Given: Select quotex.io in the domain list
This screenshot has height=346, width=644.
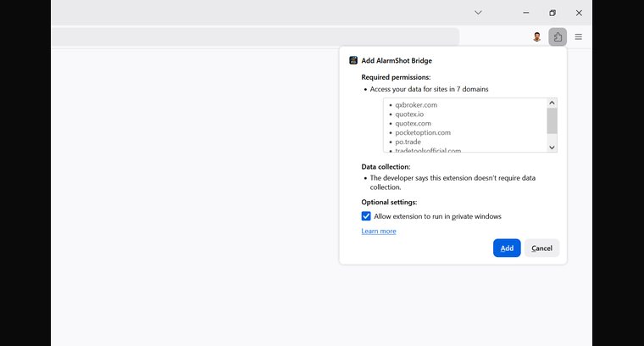Looking at the screenshot, I should [x=409, y=114].
